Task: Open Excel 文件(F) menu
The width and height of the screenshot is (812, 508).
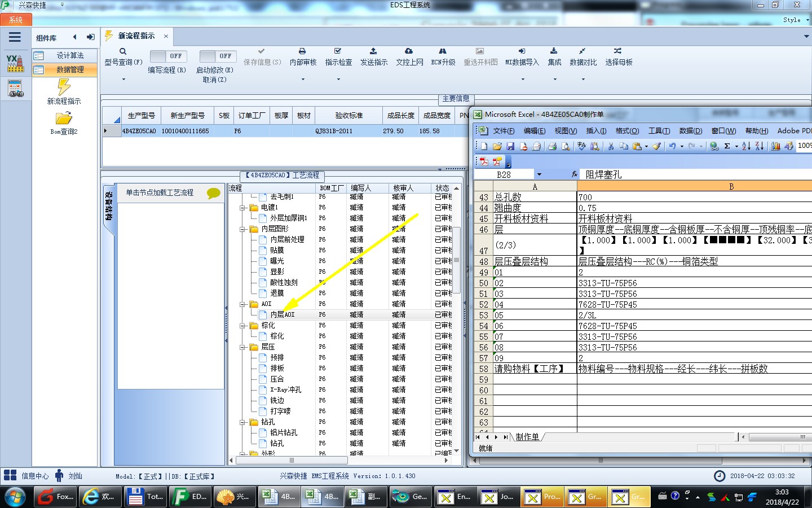Action: tap(504, 131)
